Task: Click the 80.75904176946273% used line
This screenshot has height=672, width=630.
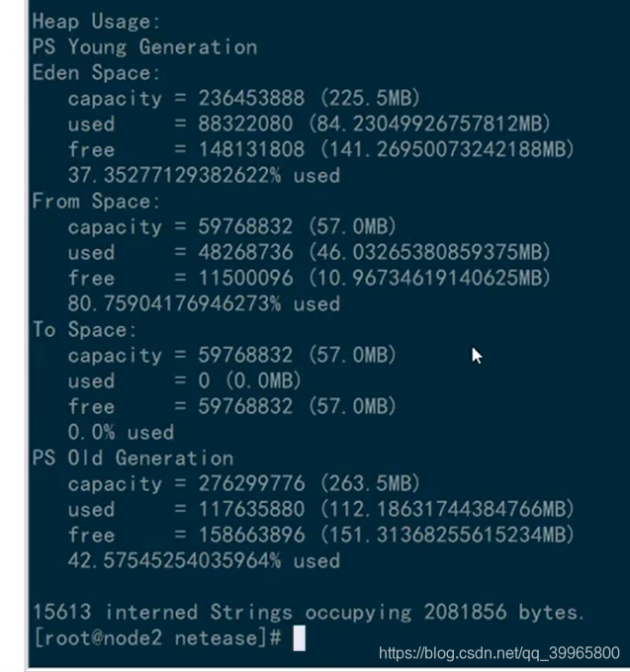Action: [204, 303]
